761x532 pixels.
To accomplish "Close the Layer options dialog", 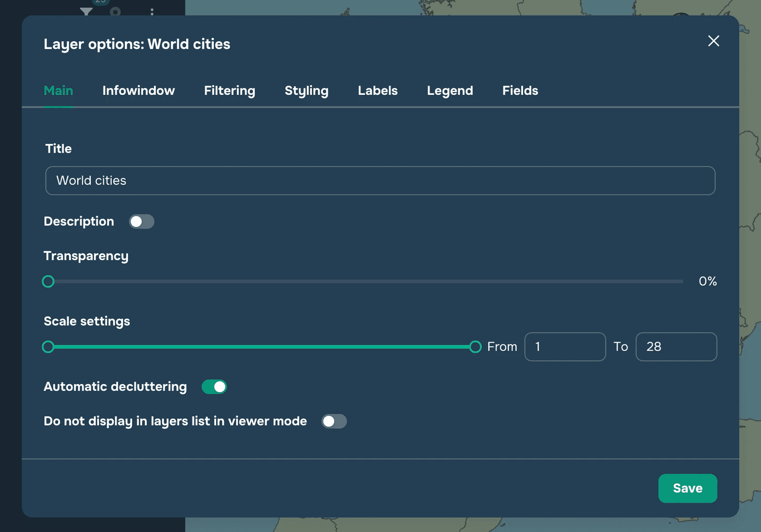I will pos(713,41).
